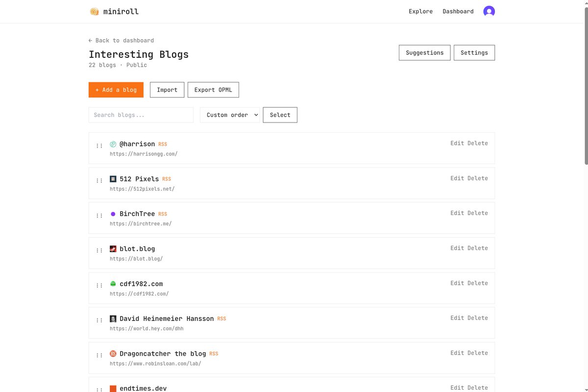Click the RSS badge next to BirchTree
This screenshot has height=392, width=588.
coord(163,214)
